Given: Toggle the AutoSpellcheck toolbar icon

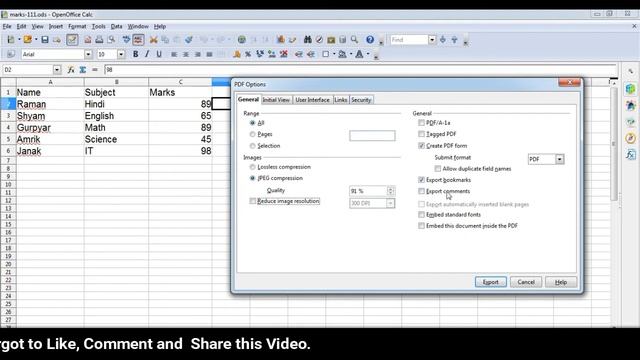Looking at the screenshot, I should [138, 40].
